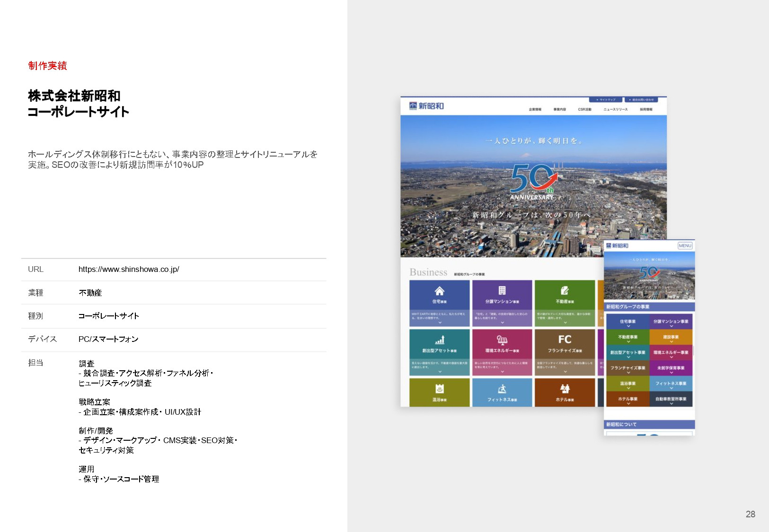The width and height of the screenshot is (769, 532).
Task: Select the solar panel icon on 環境エネルギー事業
Action: pyautogui.click(x=503, y=340)
